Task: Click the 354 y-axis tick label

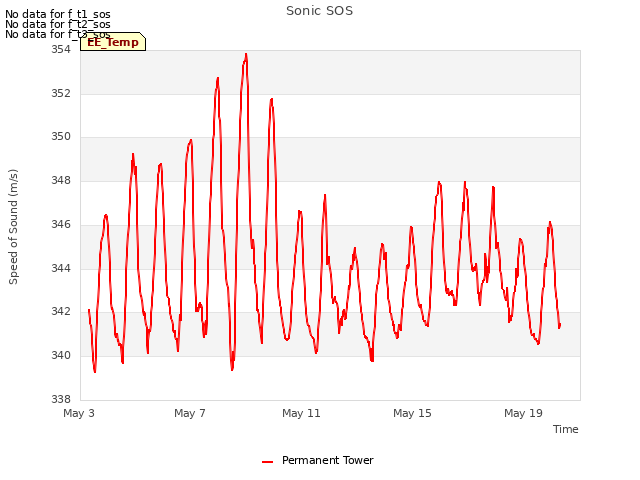Action: click(x=61, y=49)
